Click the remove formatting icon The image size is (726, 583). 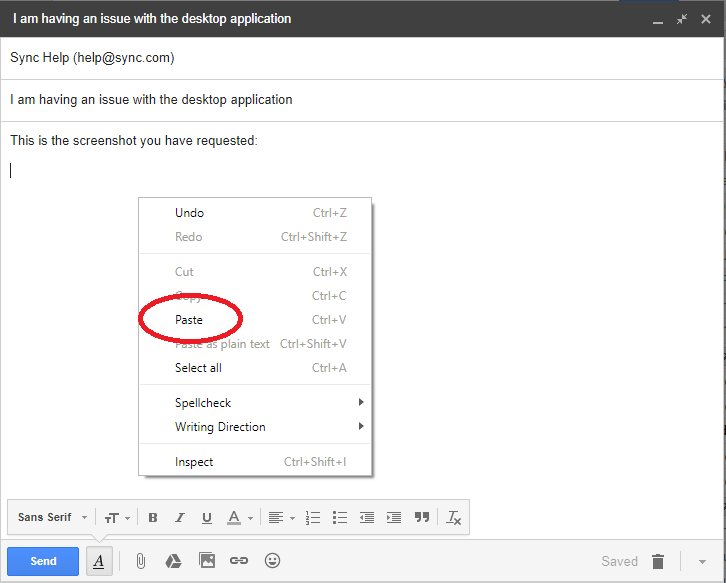[x=453, y=517]
